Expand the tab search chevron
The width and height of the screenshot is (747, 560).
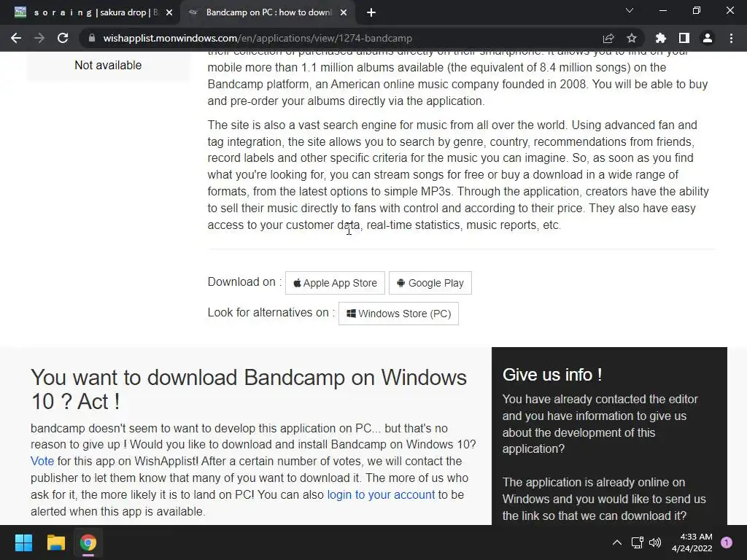click(x=630, y=10)
